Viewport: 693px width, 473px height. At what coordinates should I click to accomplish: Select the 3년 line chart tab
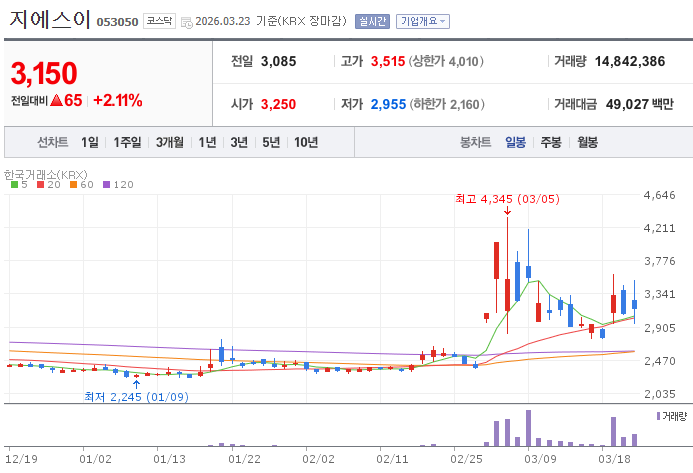[239, 142]
